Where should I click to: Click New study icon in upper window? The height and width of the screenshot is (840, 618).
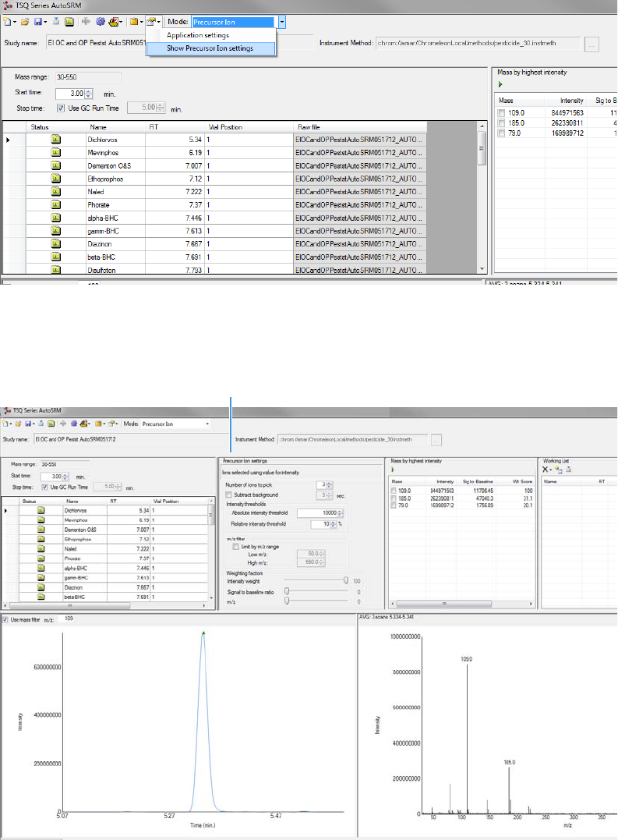point(7,22)
